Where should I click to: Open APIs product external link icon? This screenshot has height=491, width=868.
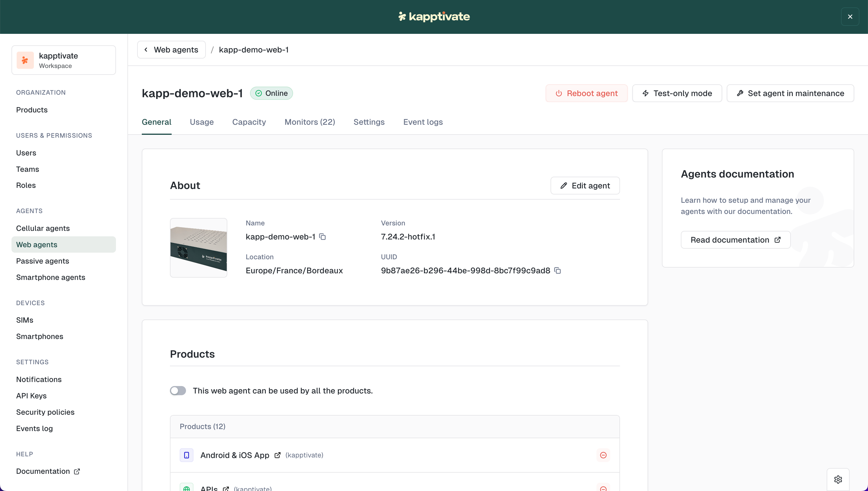point(226,488)
